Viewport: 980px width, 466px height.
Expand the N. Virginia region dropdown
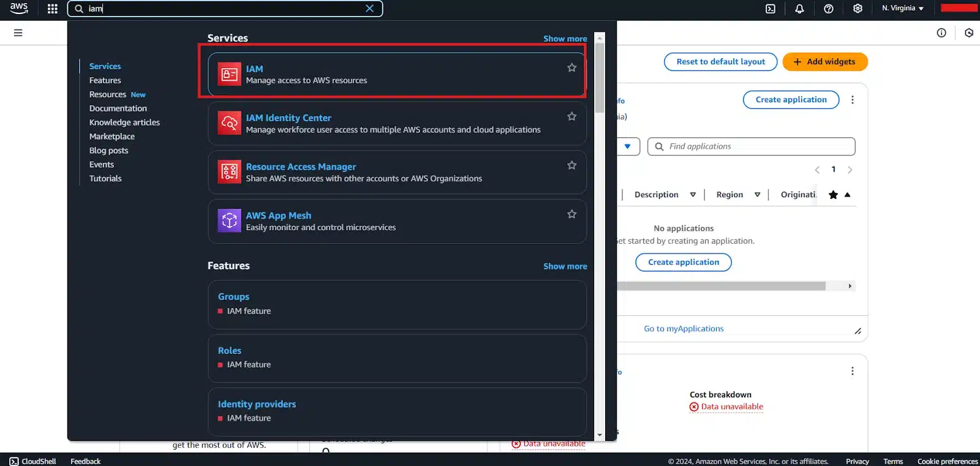(x=902, y=9)
